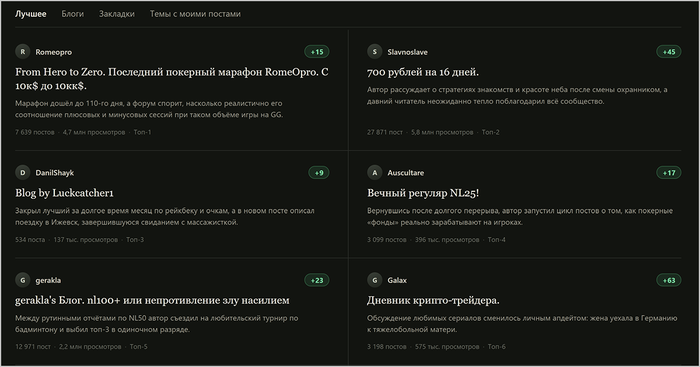700x367 pixels.
Task: Click the +9 rating badge
Action: [x=319, y=173]
